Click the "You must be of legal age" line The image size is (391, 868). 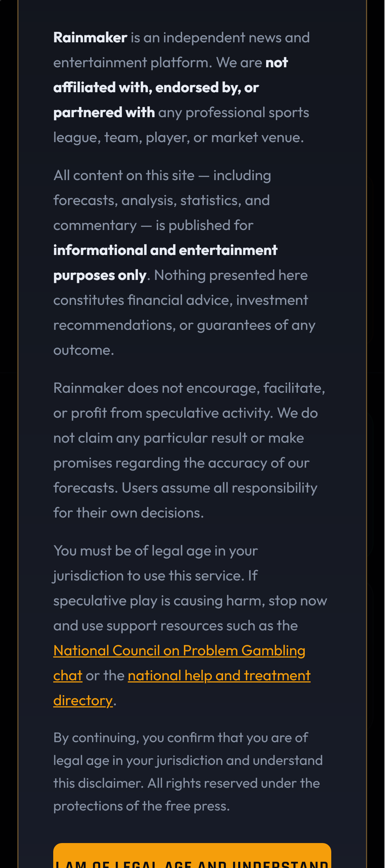tap(155, 551)
